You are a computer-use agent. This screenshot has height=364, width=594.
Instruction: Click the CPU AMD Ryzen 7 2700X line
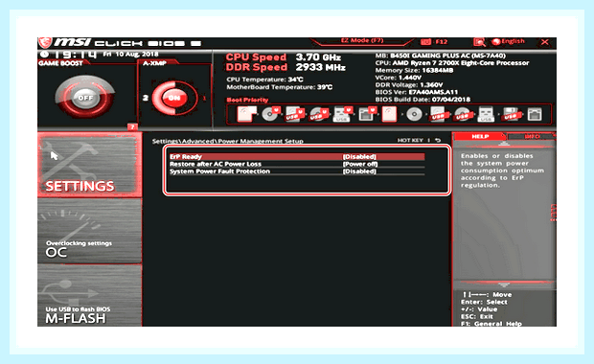(x=452, y=63)
